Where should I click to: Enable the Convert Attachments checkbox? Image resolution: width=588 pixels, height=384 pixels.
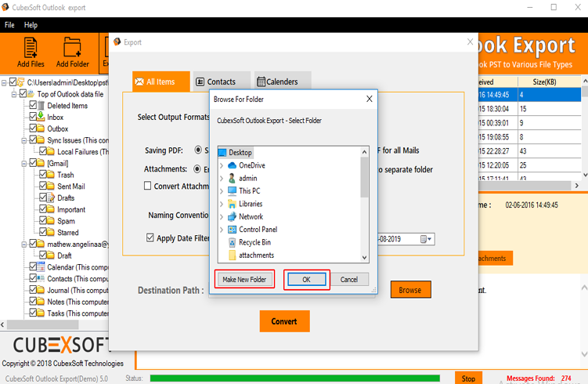pos(148,186)
